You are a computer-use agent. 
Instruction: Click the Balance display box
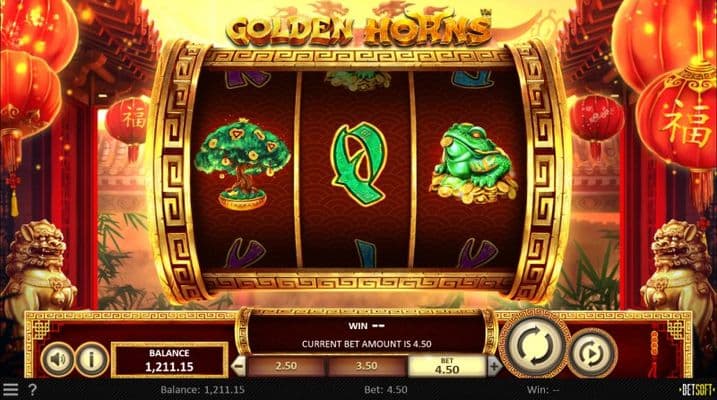coord(169,360)
